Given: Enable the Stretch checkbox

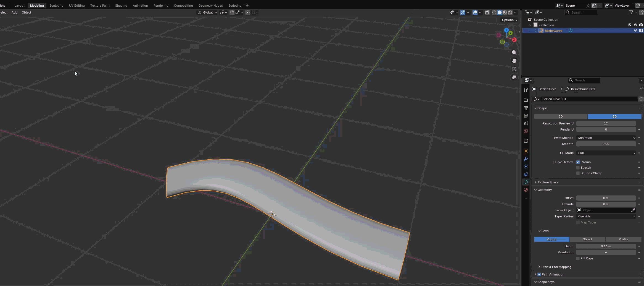Looking at the screenshot, I should pyautogui.click(x=578, y=168).
